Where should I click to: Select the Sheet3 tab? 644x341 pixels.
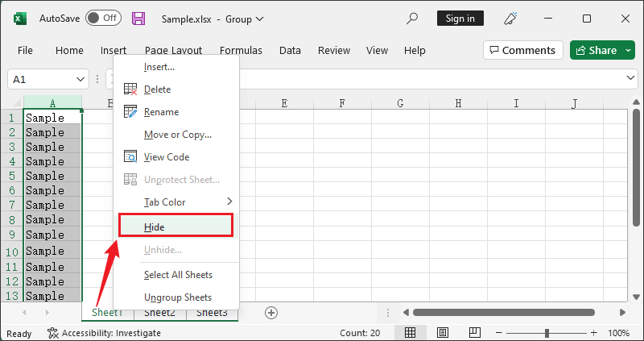pos(212,313)
